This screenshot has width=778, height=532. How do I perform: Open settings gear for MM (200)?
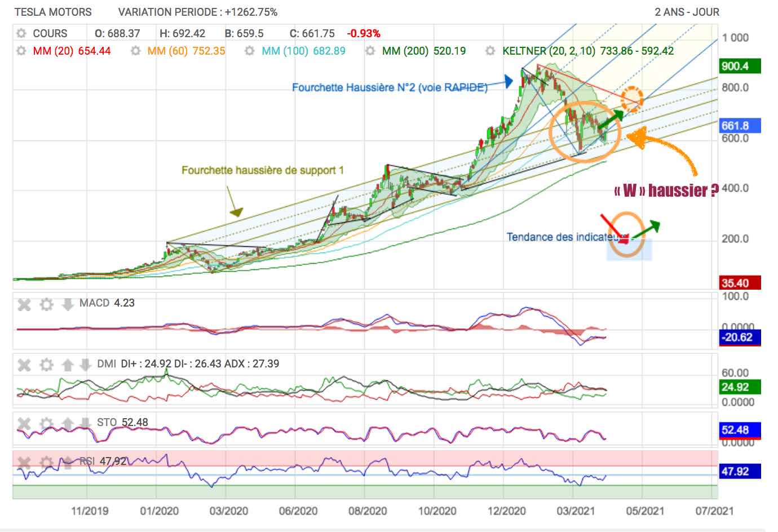370,51
